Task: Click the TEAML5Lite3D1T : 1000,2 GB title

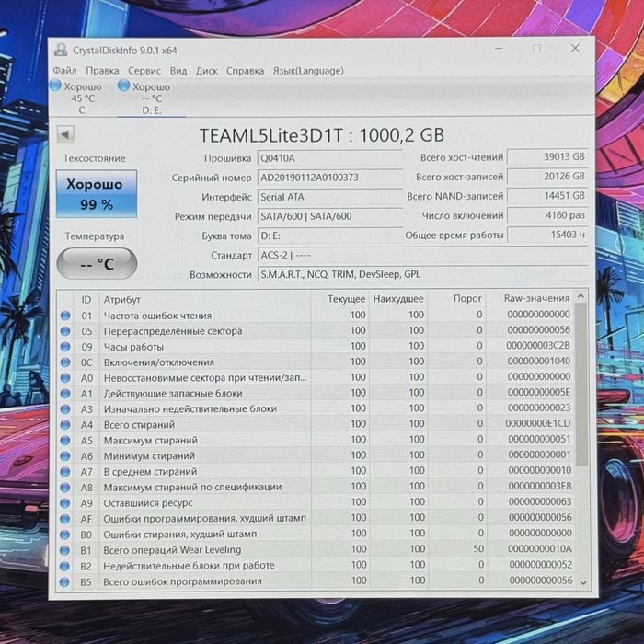Action: point(322,135)
